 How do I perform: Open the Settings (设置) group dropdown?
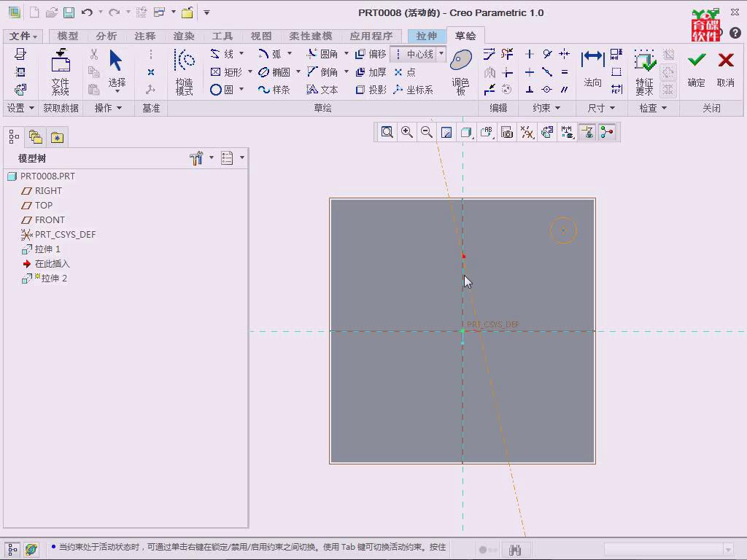20,108
